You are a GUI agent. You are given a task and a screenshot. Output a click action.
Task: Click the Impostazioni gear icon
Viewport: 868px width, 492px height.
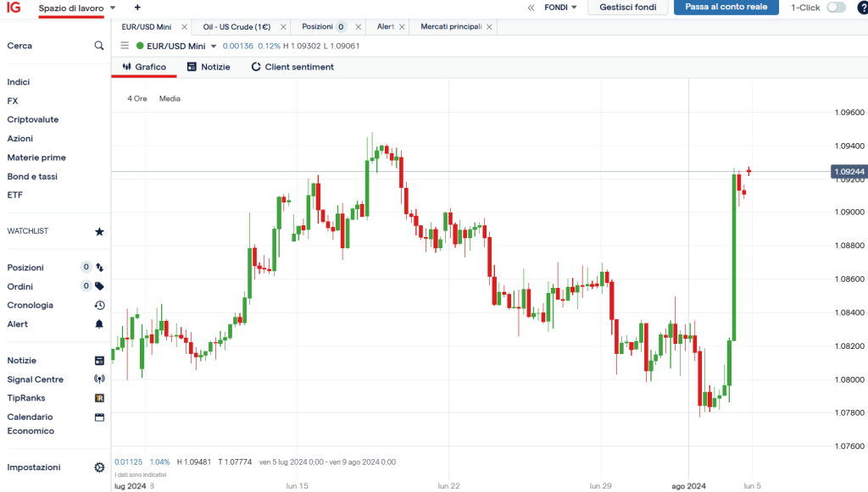(100, 467)
